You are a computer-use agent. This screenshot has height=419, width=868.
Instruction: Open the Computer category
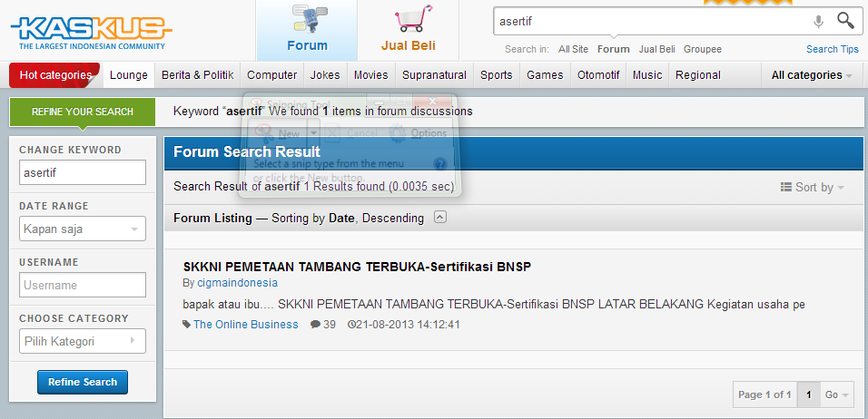[x=271, y=75]
